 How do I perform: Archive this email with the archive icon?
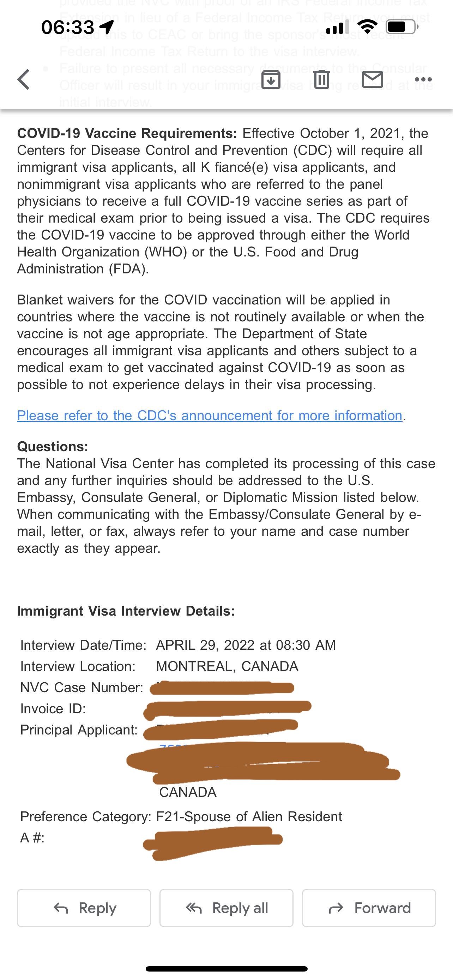tap(271, 80)
